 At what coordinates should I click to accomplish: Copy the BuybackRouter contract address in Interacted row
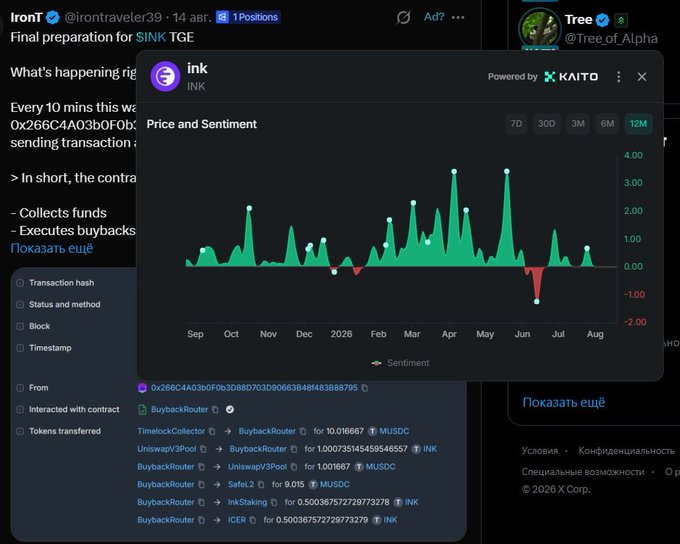[215, 410]
